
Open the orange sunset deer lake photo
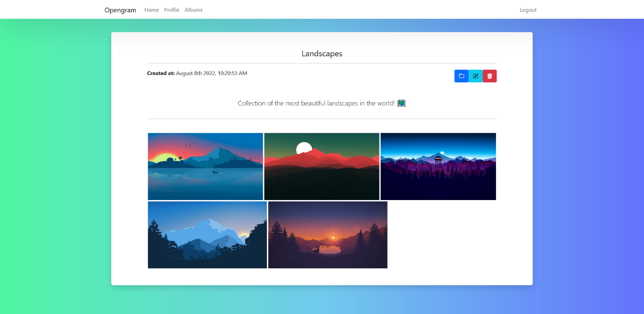[x=328, y=235]
